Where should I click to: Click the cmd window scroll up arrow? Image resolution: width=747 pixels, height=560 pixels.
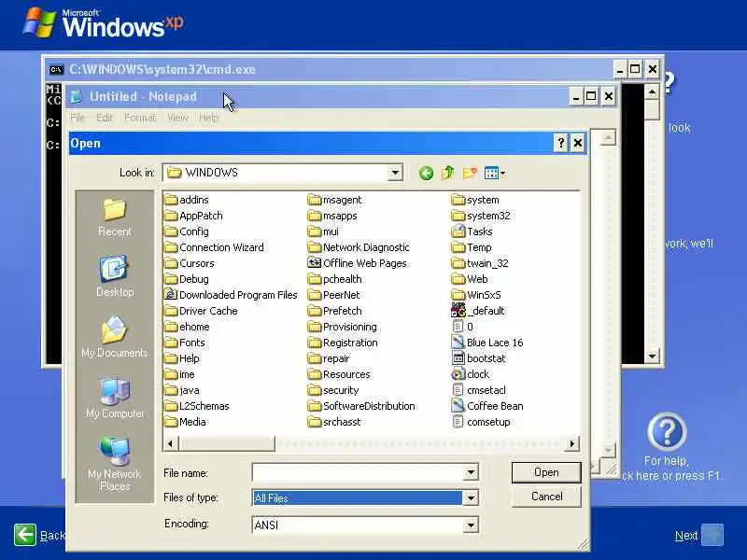pos(652,91)
